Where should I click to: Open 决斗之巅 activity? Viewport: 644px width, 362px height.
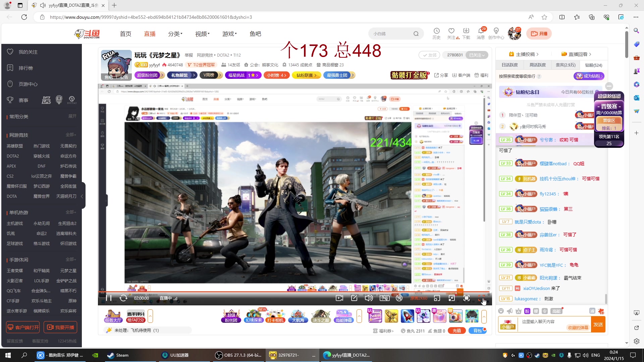coord(321,316)
